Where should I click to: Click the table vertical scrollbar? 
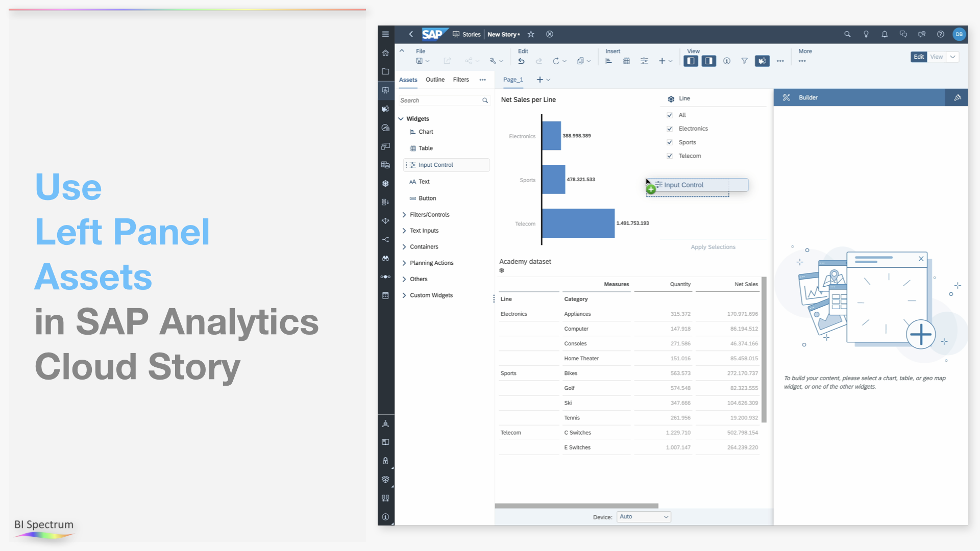tap(764, 349)
